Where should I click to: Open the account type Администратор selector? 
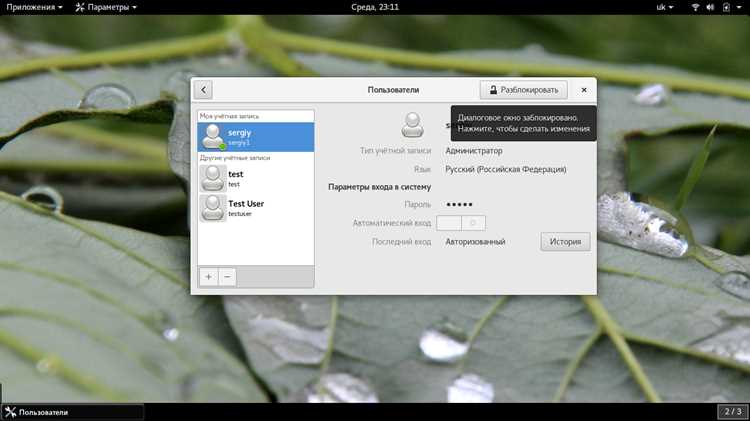tap(474, 151)
